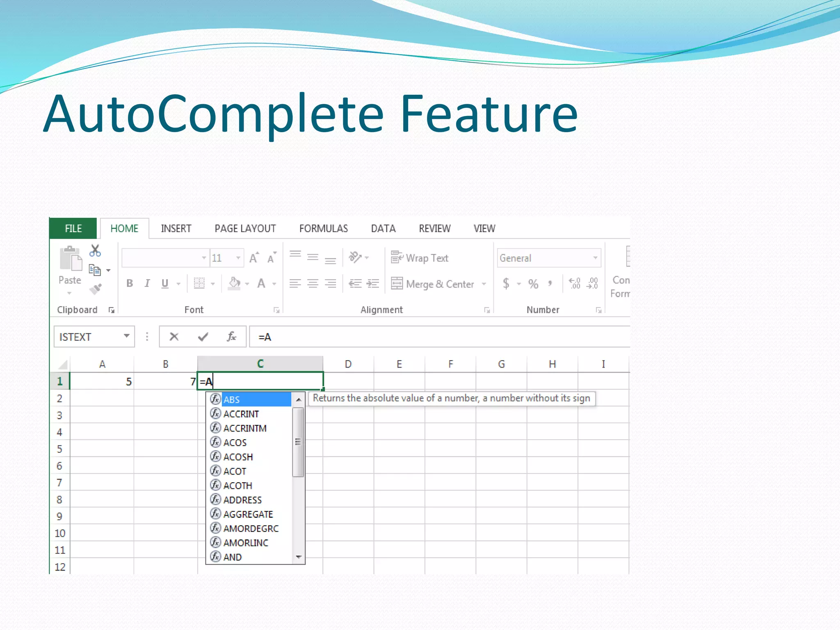Open Underline style dropdown arrow
The height and width of the screenshot is (630, 840).
coord(178,284)
